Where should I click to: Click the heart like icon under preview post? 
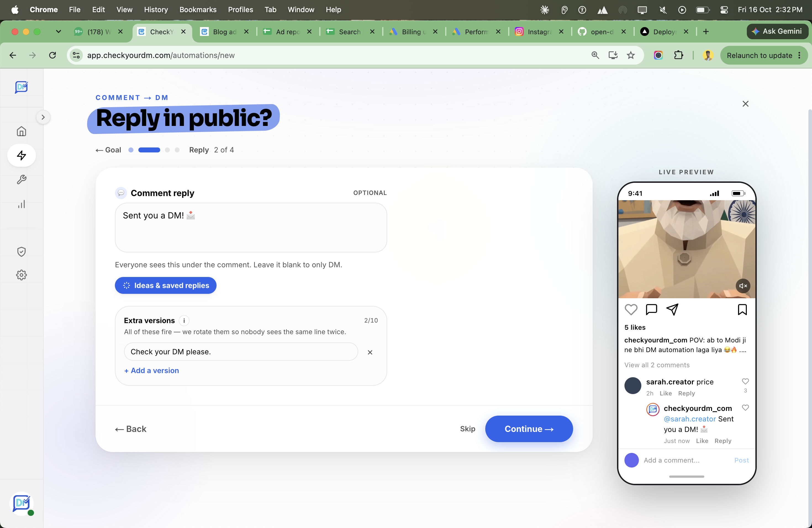[x=631, y=309]
